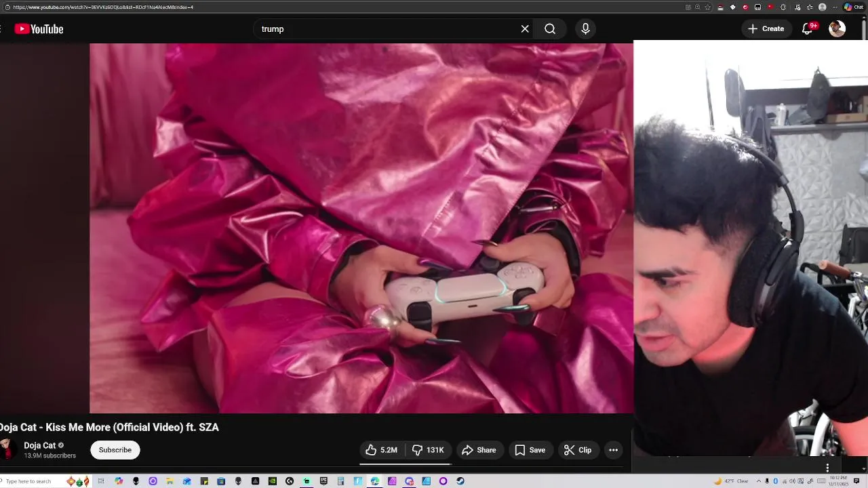Open the Create menu
Image resolution: width=868 pixels, height=488 pixels.
click(x=766, y=29)
